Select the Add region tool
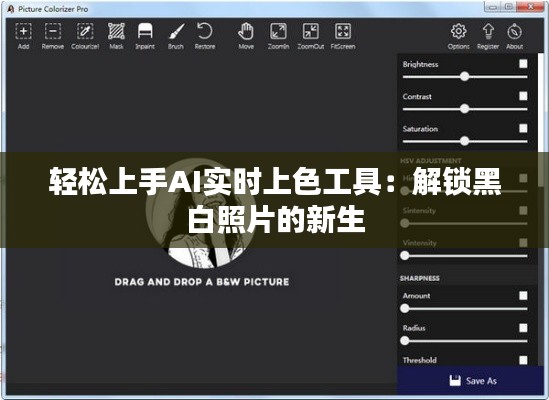Screen dimensions: 549x400 tap(23, 35)
